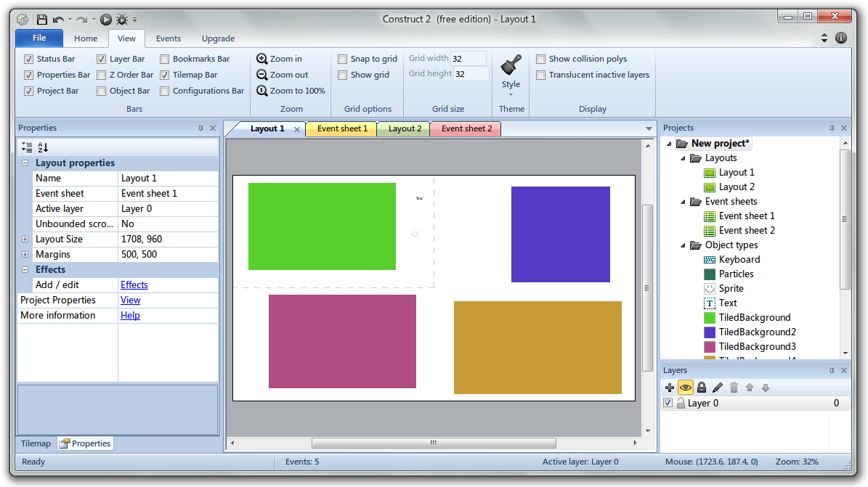Expand the Layout Size property
Image resolution: width=868 pixels, height=487 pixels.
pos(25,239)
